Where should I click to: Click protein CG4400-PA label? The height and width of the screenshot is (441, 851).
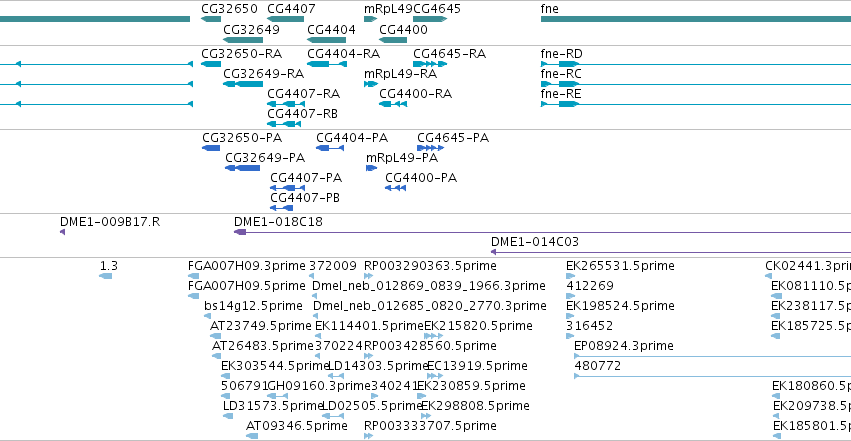tap(421, 178)
